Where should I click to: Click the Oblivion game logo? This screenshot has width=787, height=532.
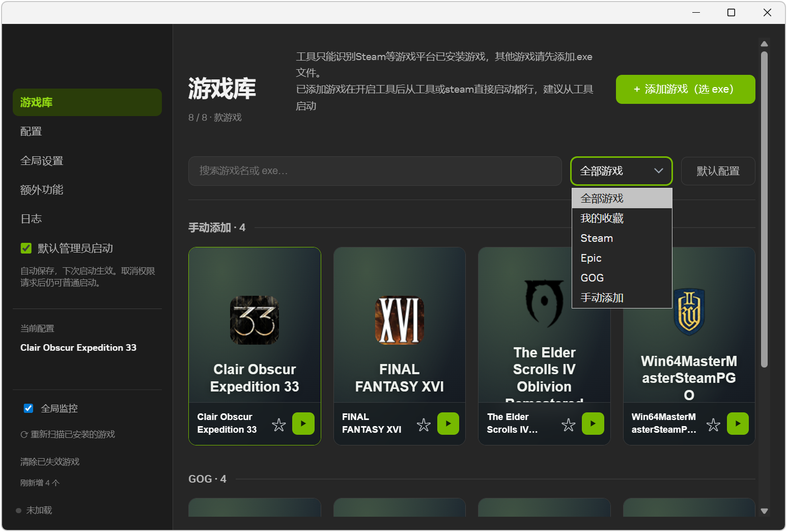coord(544,303)
